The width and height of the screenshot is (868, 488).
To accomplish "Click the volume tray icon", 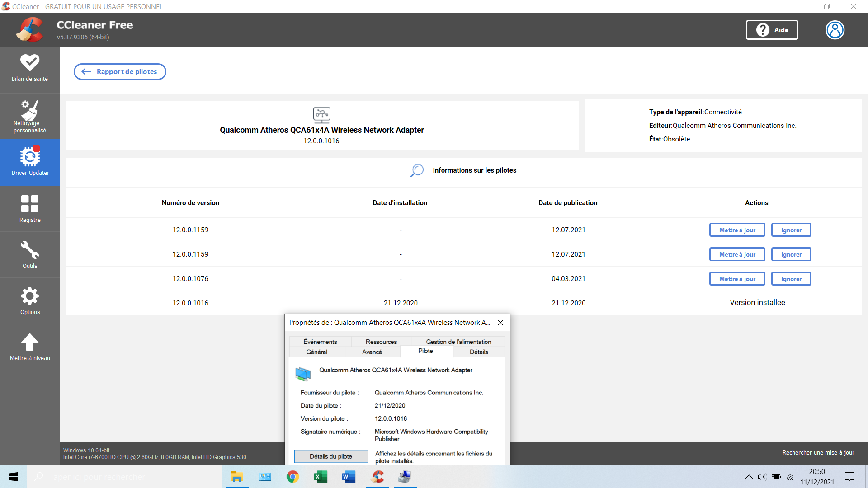I will tap(762, 477).
